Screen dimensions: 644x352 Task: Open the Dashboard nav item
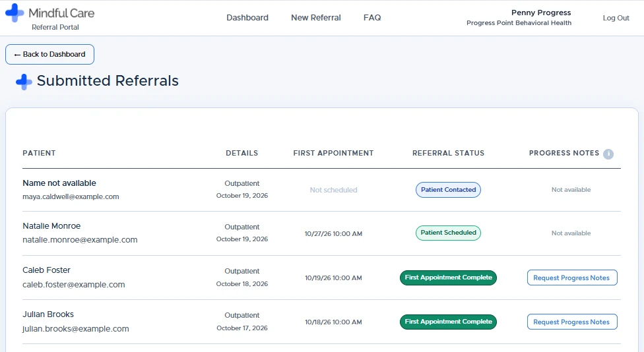247,18
